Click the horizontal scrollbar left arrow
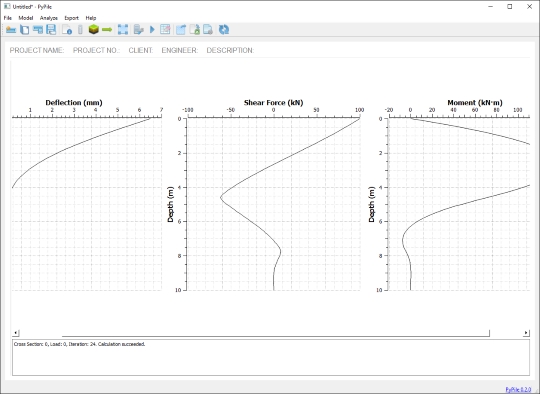The image size is (540, 394). click(15, 333)
